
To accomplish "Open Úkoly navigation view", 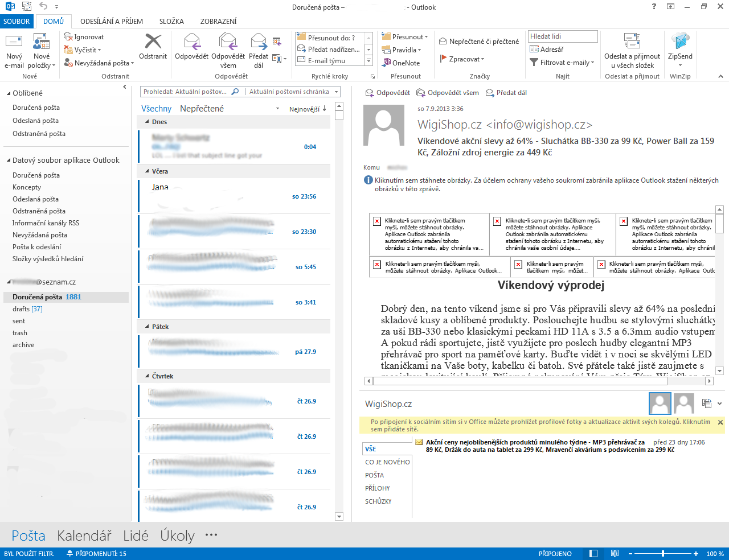I will [x=177, y=536].
